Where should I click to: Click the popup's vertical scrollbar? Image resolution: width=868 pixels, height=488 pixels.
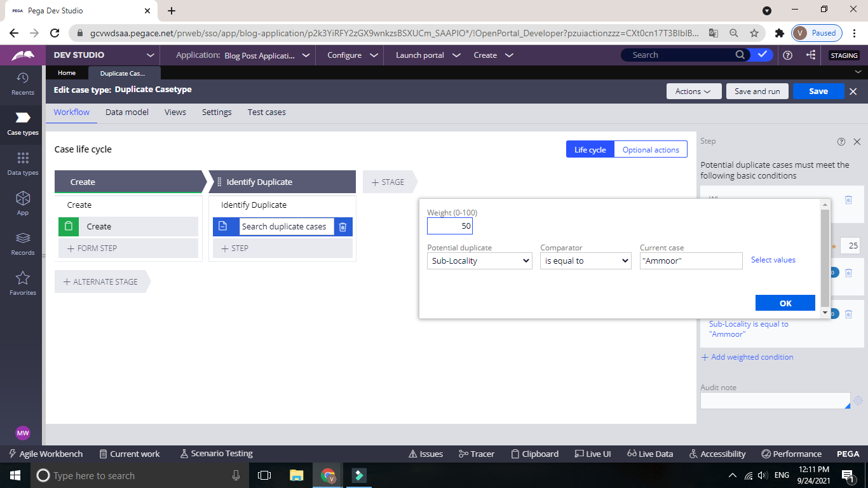825,259
